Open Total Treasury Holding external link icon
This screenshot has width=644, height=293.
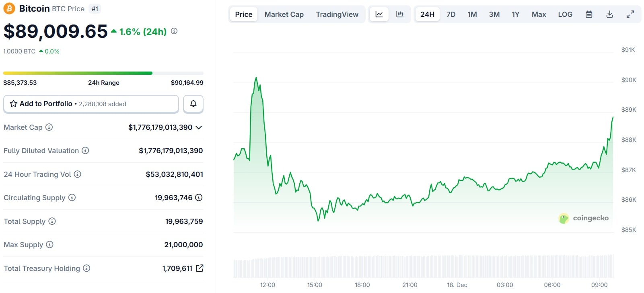(200, 268)
